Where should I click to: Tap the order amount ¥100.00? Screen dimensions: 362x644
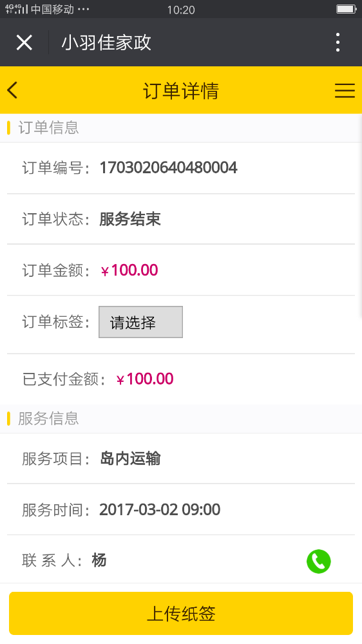pyautogui.click(x=129, y=270)
